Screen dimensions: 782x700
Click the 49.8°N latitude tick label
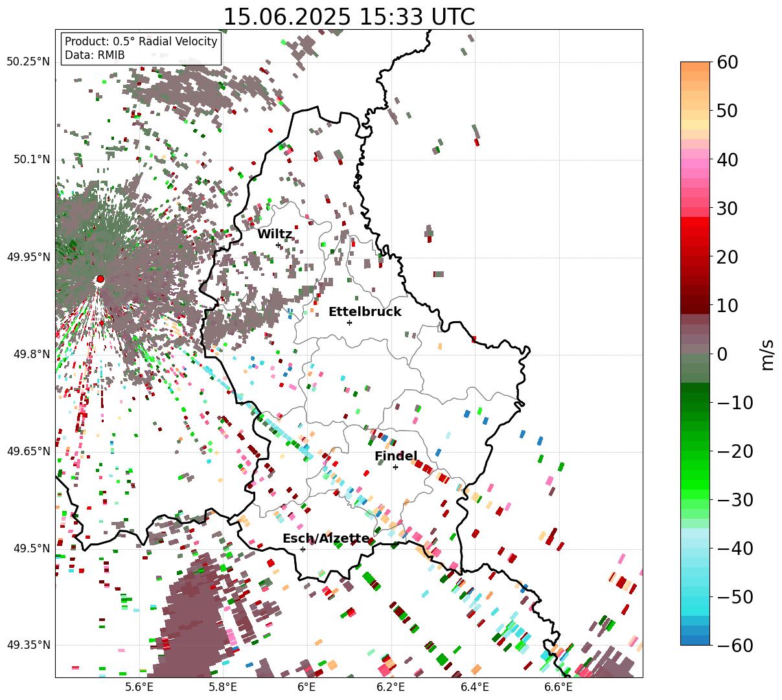click(x=31, y=354)
